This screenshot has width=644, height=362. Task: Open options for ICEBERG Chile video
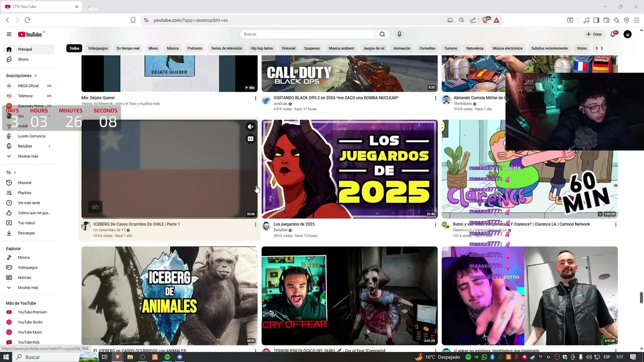(255, 225)
